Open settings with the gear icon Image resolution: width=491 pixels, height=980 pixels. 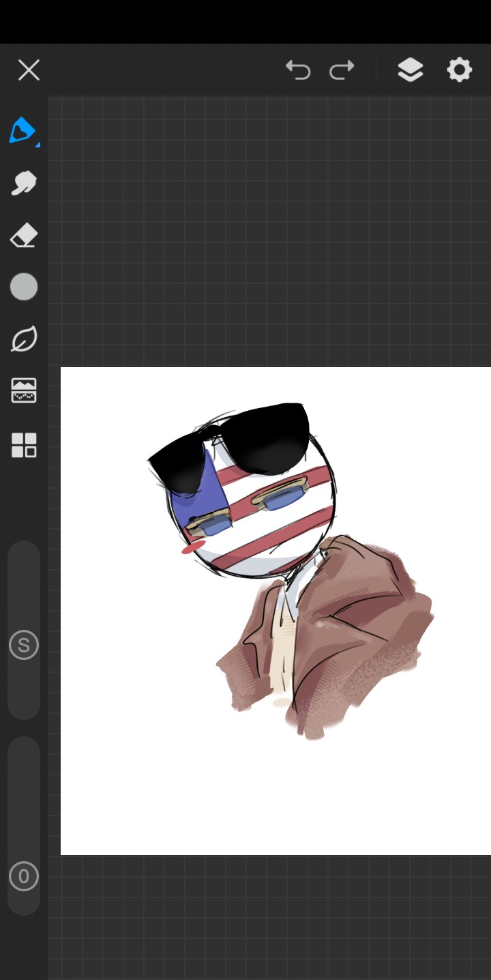click(460, 70)
